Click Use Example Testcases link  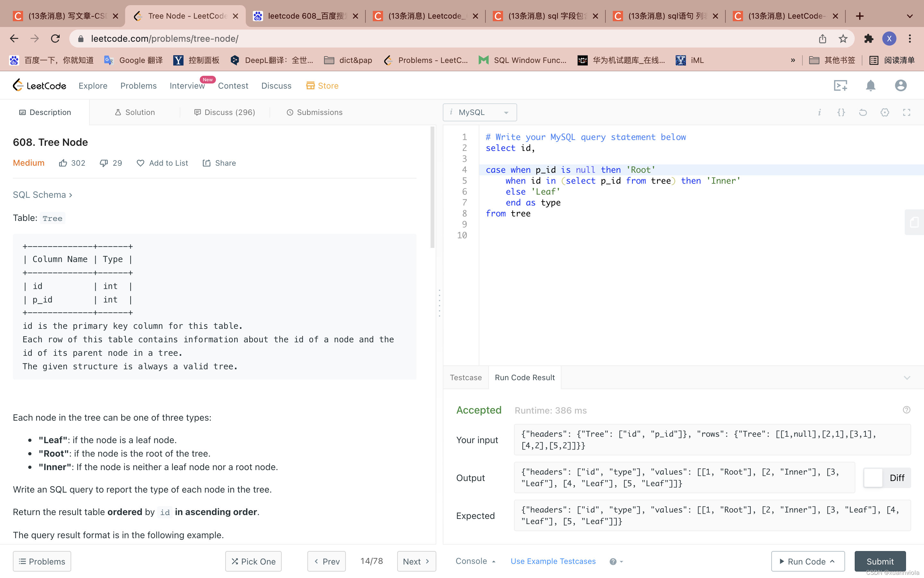(553, 561)
